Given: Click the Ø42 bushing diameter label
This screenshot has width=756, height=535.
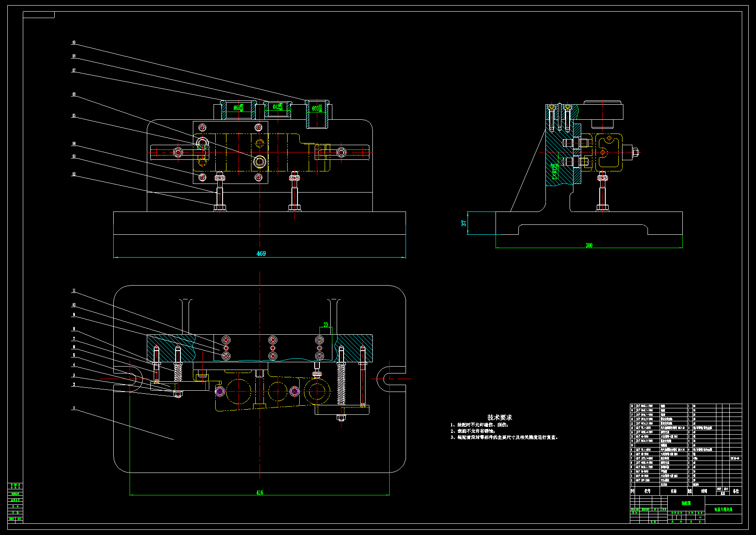Looking at the screenshot, I should tap(278, 106).
